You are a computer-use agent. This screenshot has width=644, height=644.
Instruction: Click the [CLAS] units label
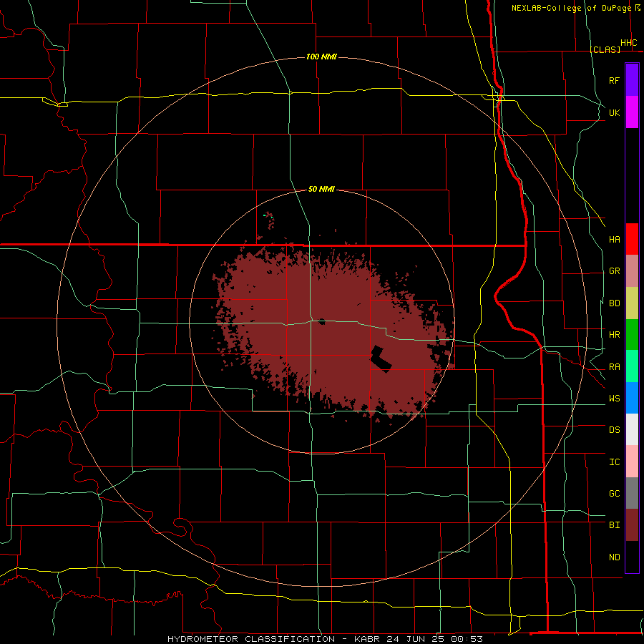click(605, 49)
